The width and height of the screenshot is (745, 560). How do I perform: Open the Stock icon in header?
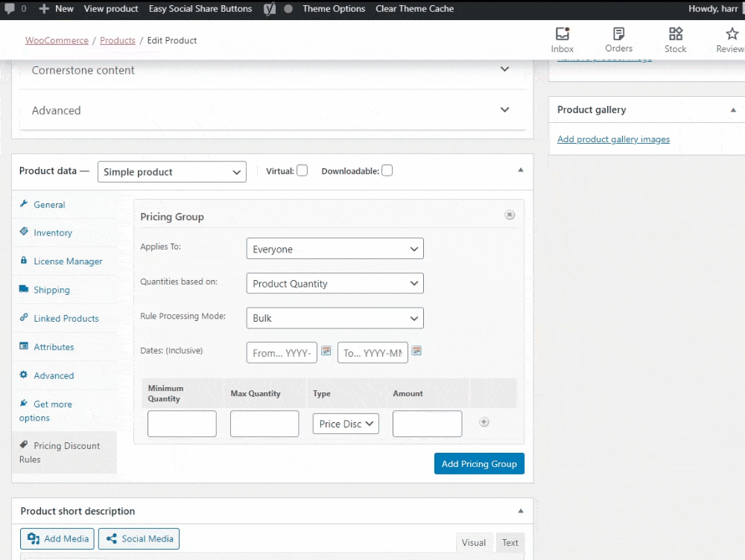675,34
